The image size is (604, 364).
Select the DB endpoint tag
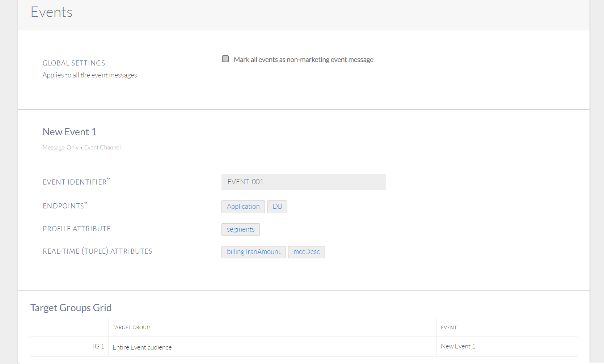point(277,207)
